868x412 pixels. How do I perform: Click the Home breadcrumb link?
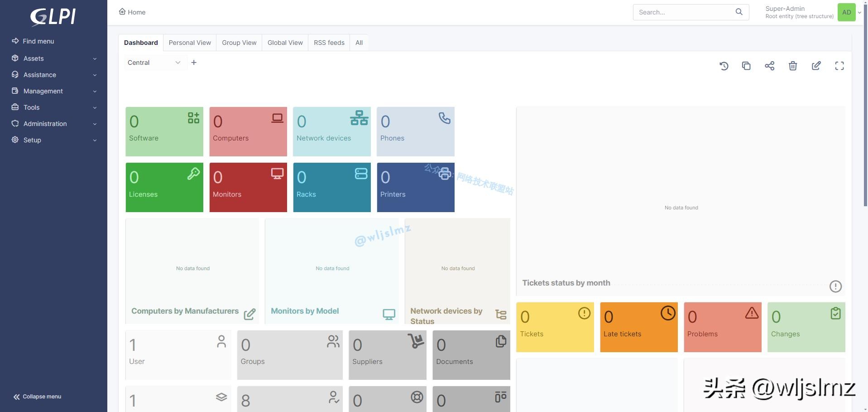coord(132,12)
